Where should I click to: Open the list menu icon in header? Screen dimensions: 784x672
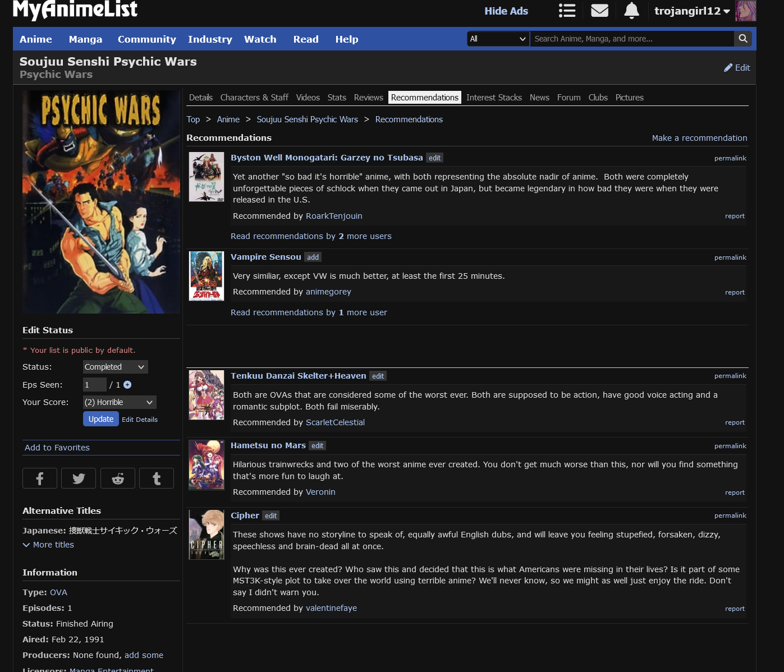pyautogui.click(x=567, y=11)
